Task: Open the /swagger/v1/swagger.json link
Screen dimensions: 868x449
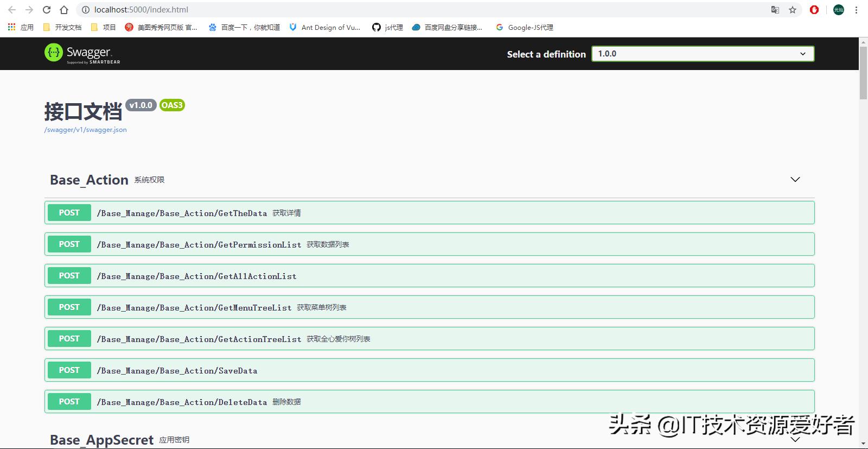Action: pyautogui.click(x=86, y=130)
